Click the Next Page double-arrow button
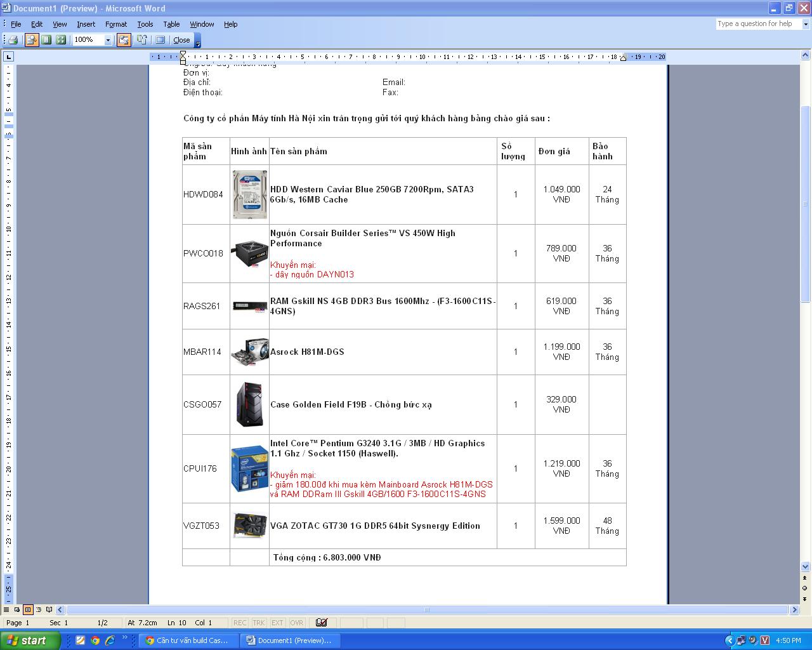The image size is (812, 650). pyautogui.click(x=806, y=598)
